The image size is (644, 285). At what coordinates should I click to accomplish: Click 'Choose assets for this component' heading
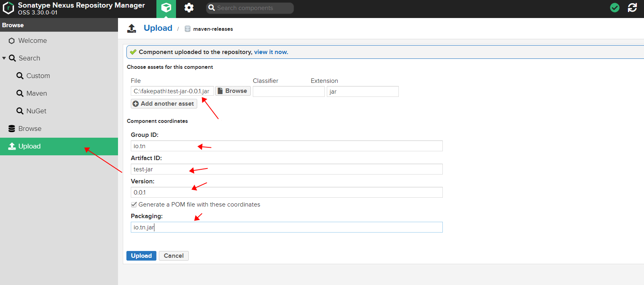click(x=170, y=67)
